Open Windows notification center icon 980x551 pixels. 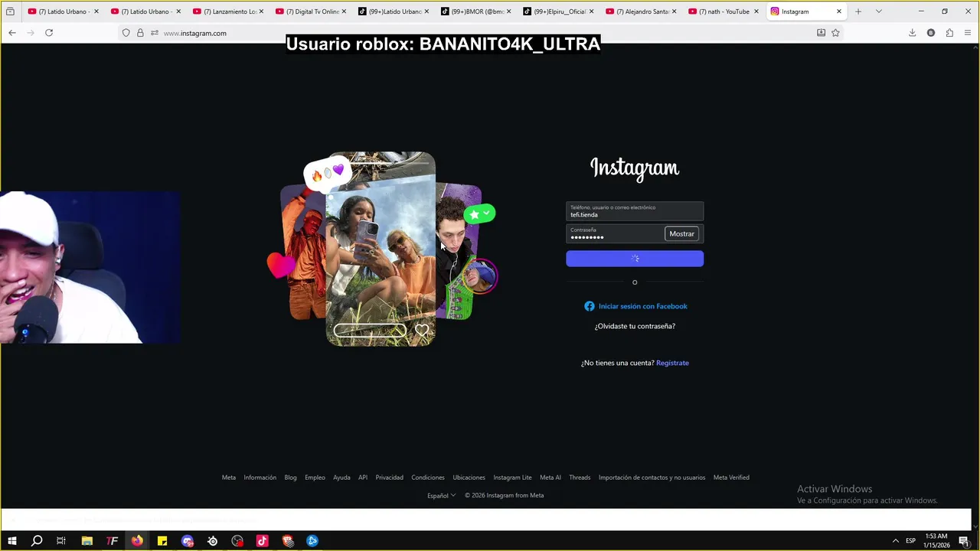[964, 540]
